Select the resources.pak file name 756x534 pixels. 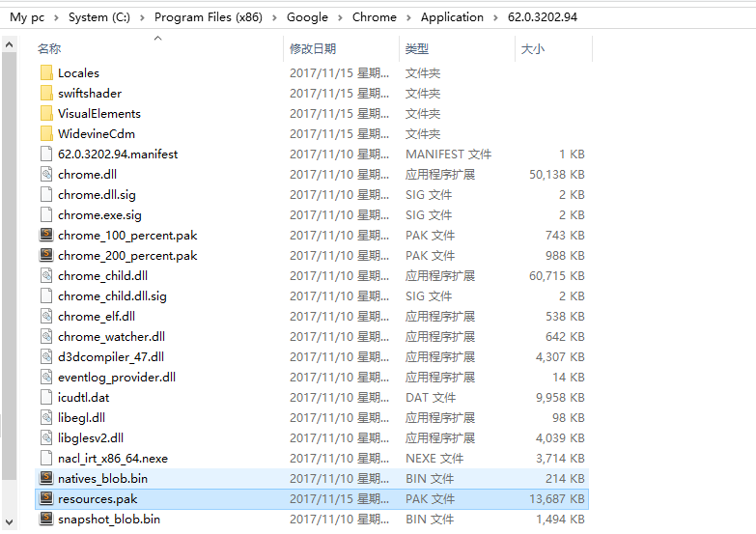(98, 498)
